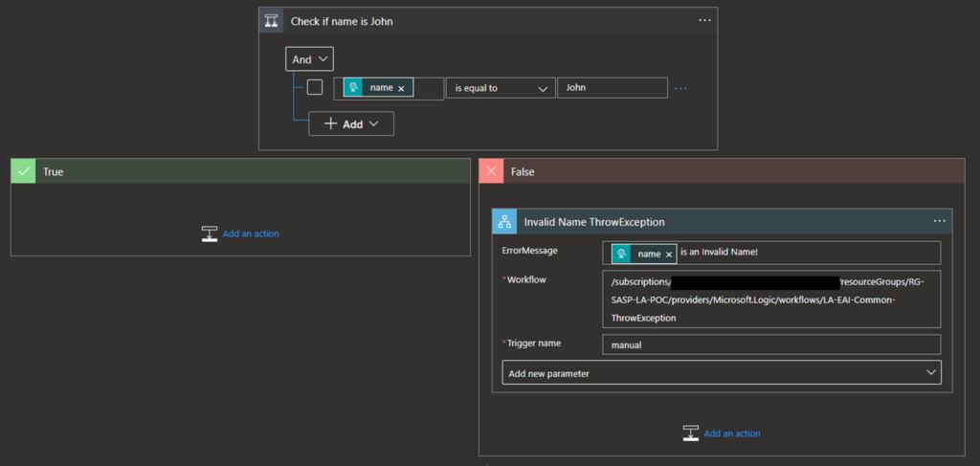The image size is (980, 466).
Task: Expand the 'is equal to' operator dropdown
Action: [x=500, y=88]
